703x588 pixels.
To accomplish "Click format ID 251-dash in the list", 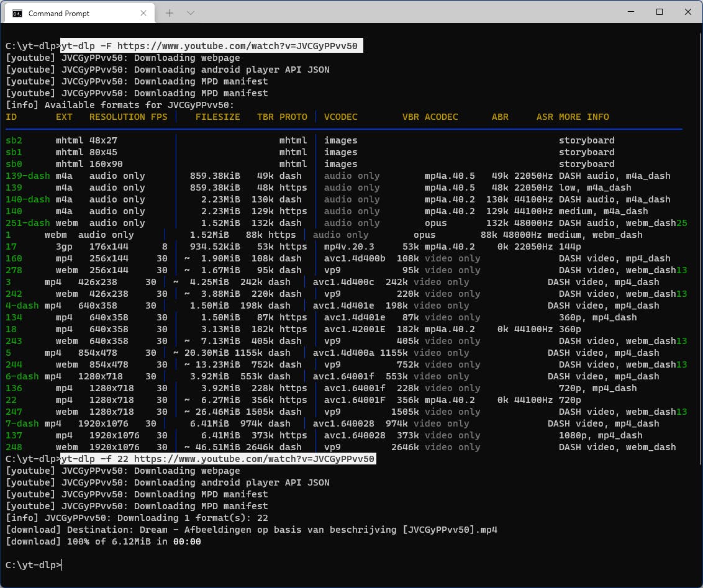I will [28, 223].
